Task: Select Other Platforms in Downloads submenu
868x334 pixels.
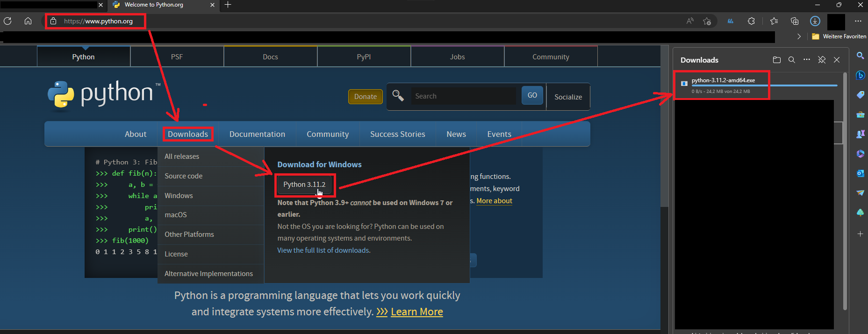Action: [x=211, y=235]
